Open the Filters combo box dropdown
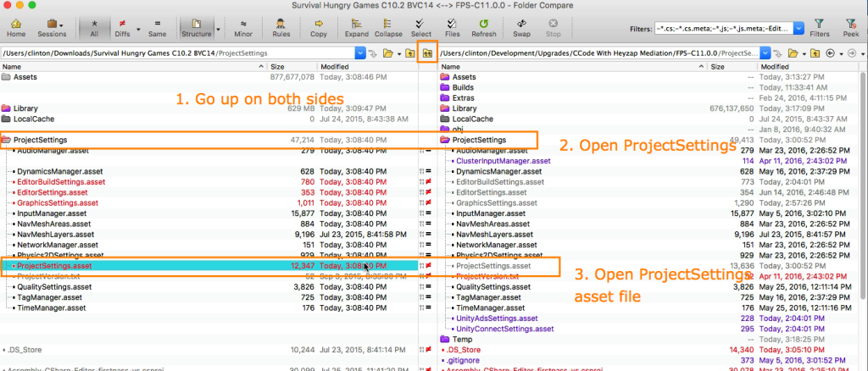Viewport: 868px width, 371px height. click(x=798, y=28)
